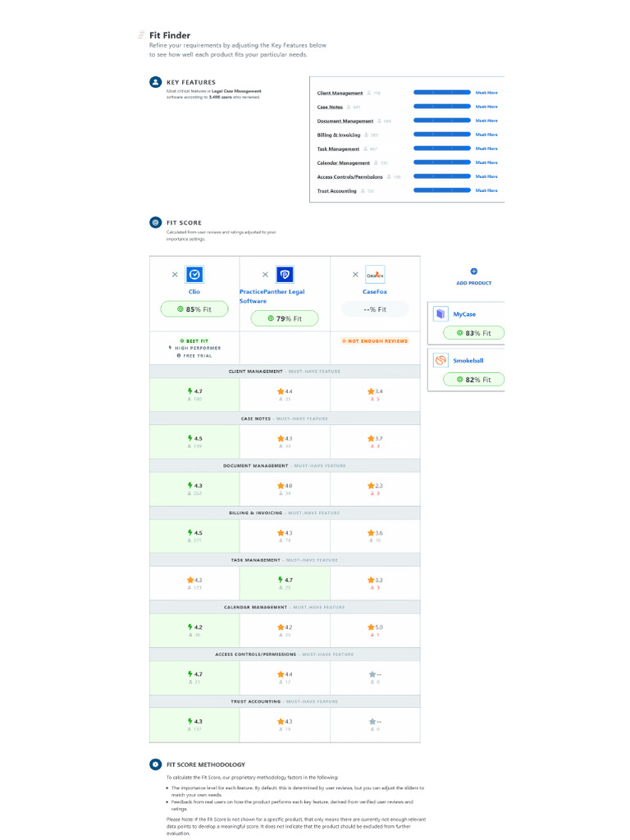The height and width of the screenshot is (840, 630).
Task: Click the Client Management feature name
Action: tap(340, 94)
